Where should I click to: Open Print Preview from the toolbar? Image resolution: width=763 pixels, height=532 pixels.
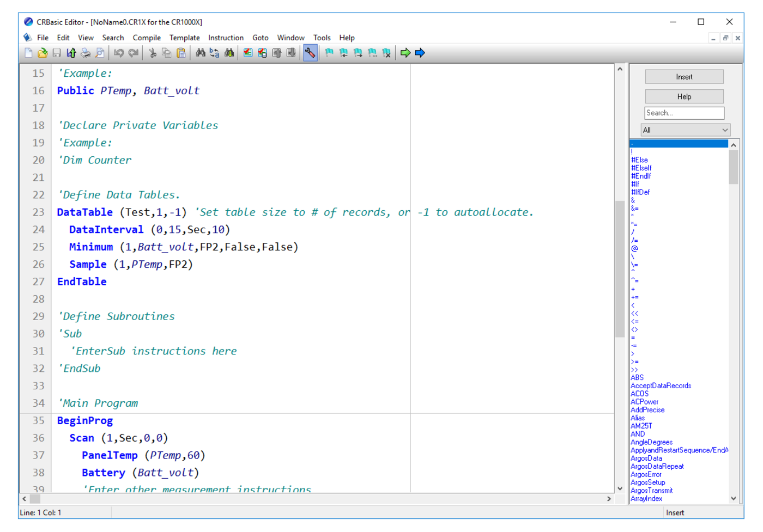(100, 53)
